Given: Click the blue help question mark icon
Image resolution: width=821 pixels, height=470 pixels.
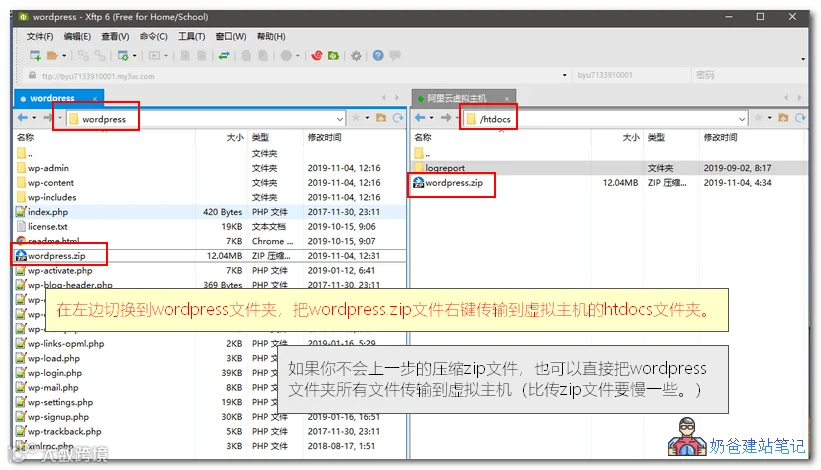Looking at the screenshot, I should point(378,55).
